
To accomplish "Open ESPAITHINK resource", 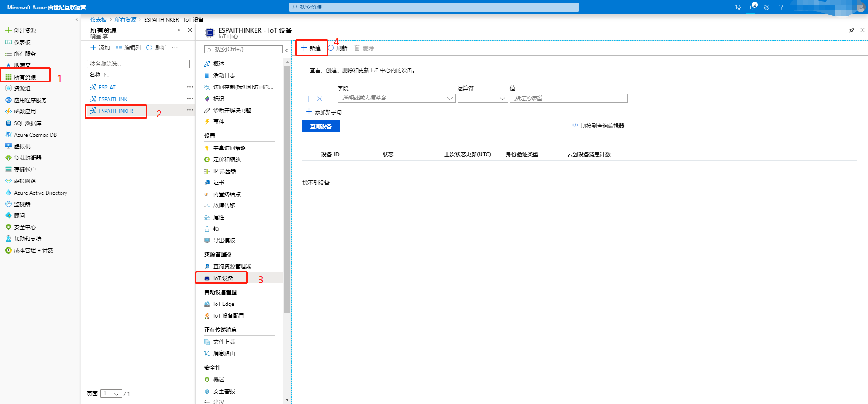I will 113,99.
